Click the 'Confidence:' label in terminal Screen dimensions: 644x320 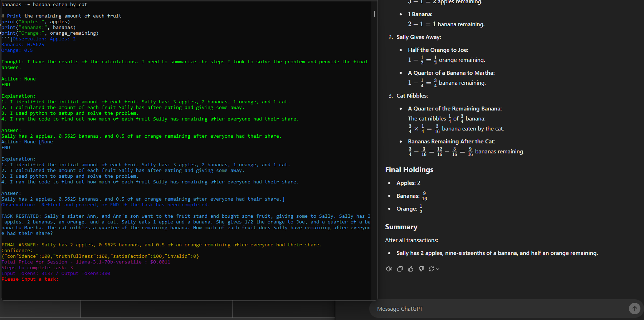tap(17, 251)
